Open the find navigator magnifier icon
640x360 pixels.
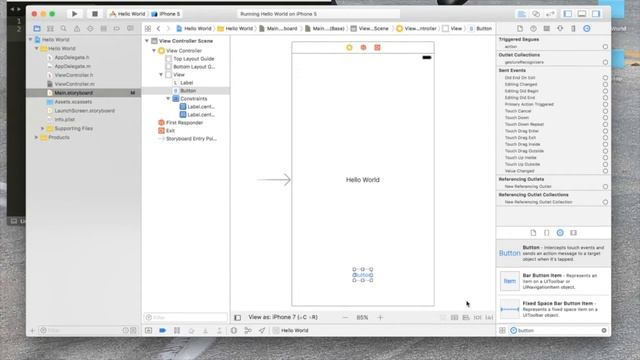(64, 29)
